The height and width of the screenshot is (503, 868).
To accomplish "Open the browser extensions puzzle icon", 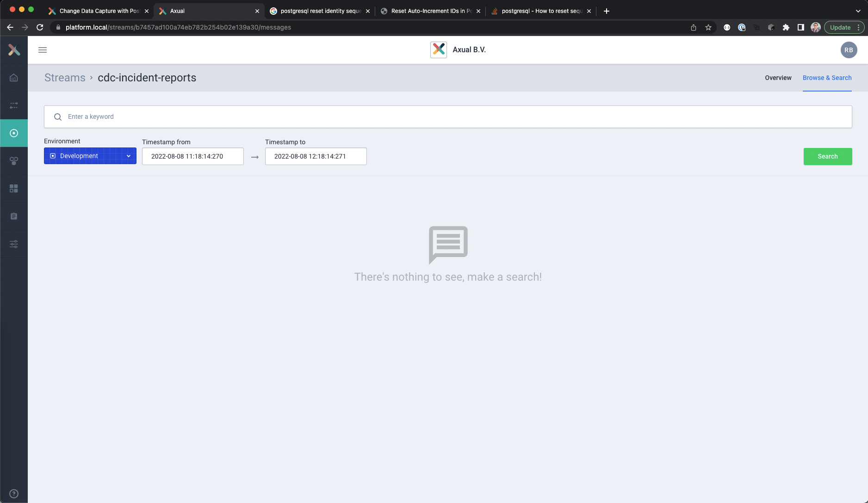I will tap(786, 27).
